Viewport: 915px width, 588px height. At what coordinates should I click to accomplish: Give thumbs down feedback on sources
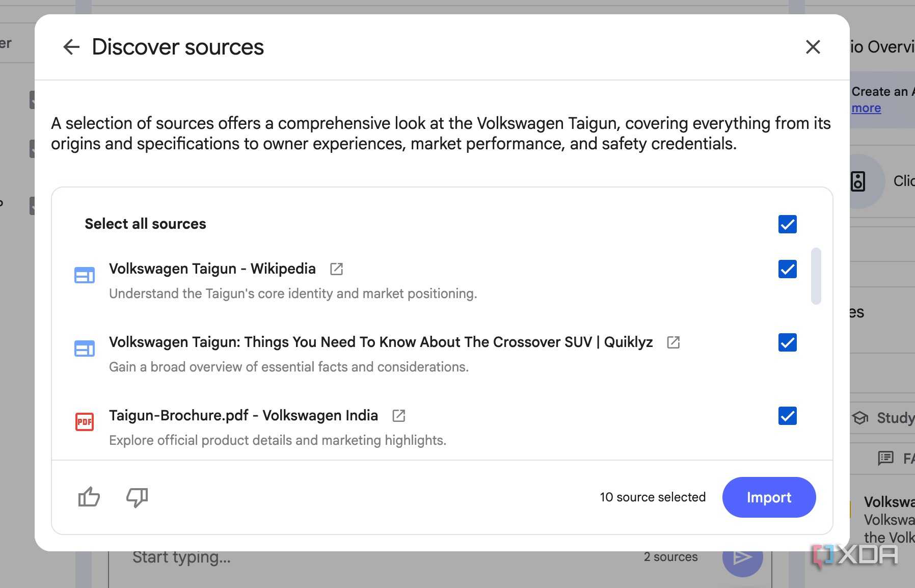(137, 497)
